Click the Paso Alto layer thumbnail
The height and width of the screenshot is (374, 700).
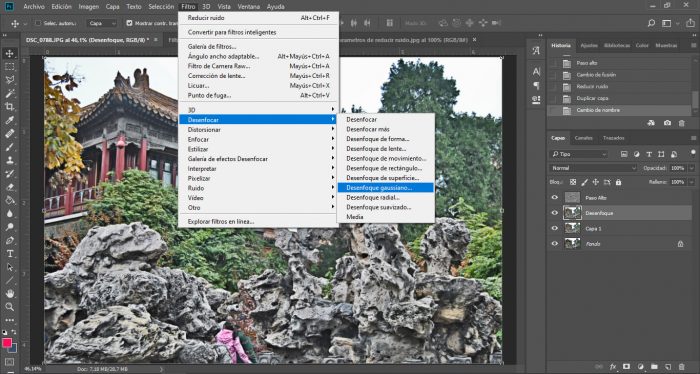tap(572, 197)
